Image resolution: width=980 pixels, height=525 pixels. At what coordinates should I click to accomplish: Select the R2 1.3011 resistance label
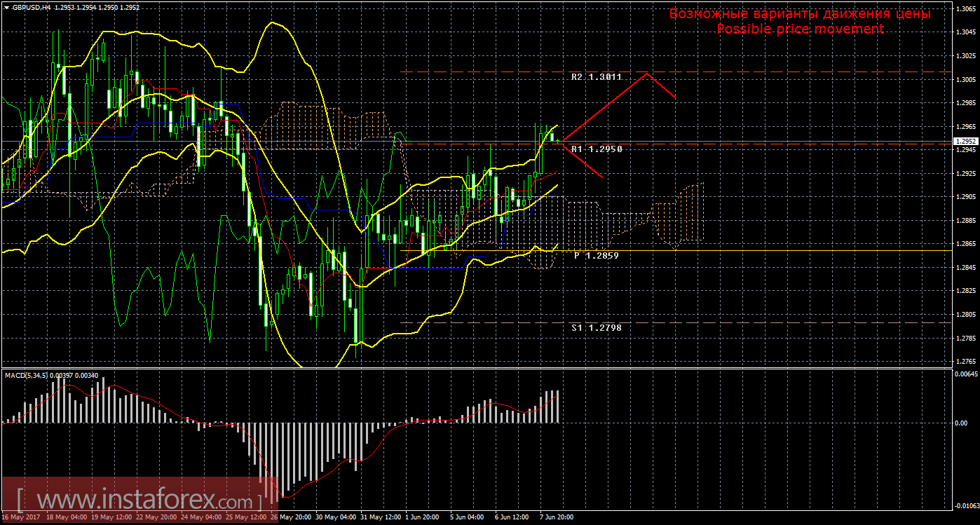597,78
